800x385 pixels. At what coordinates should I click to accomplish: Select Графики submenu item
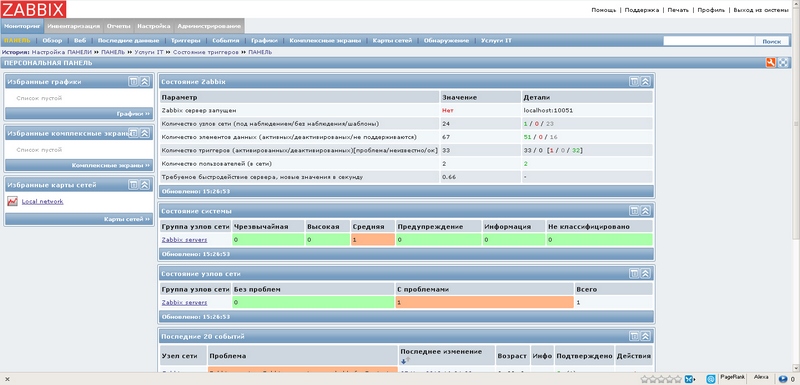tap(264, 40)
